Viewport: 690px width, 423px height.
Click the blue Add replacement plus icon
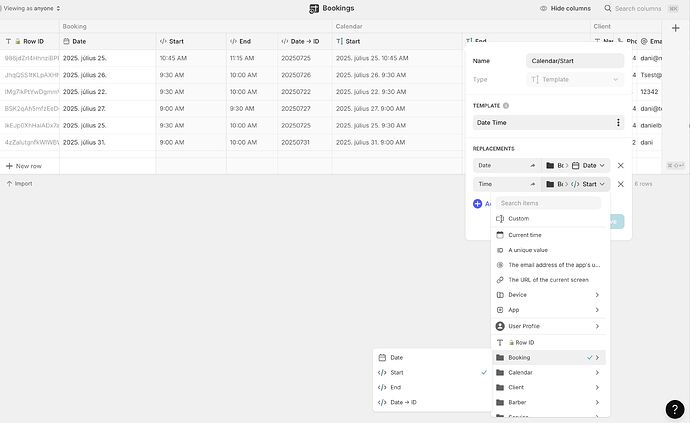(x=477, y=203)
